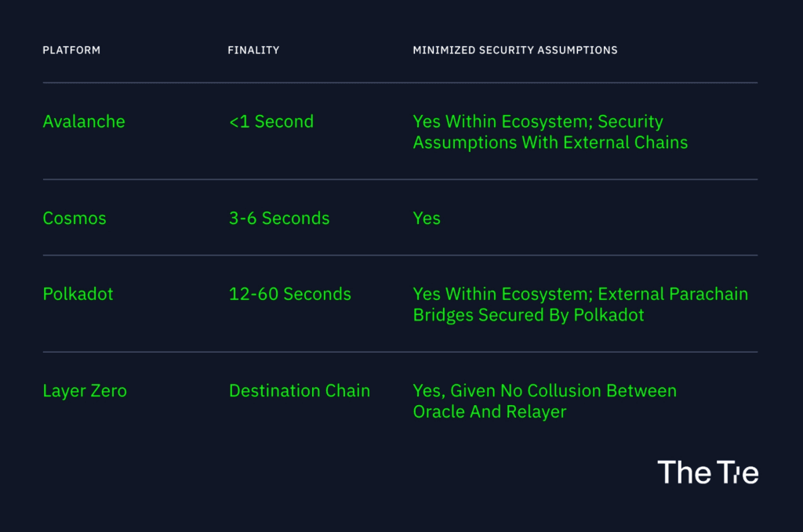
Task: Click The Tie logo
Action: point(707,472)
